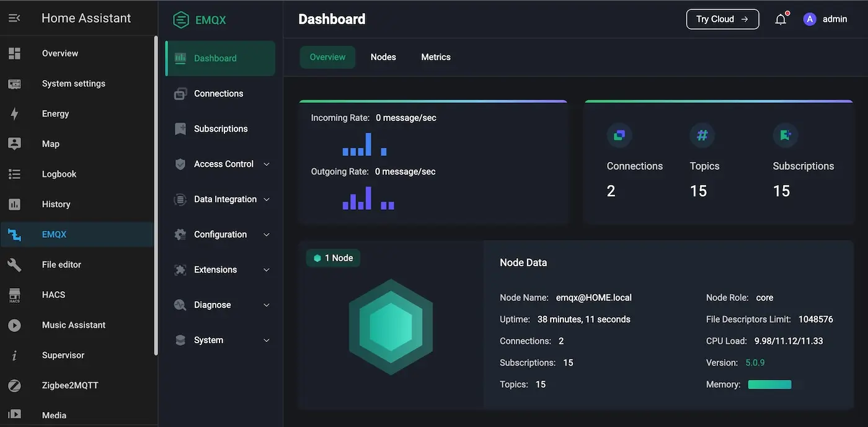Click the Node Role value core
Viewport: 868px width, 427px height.
click(x=764, y=298)
